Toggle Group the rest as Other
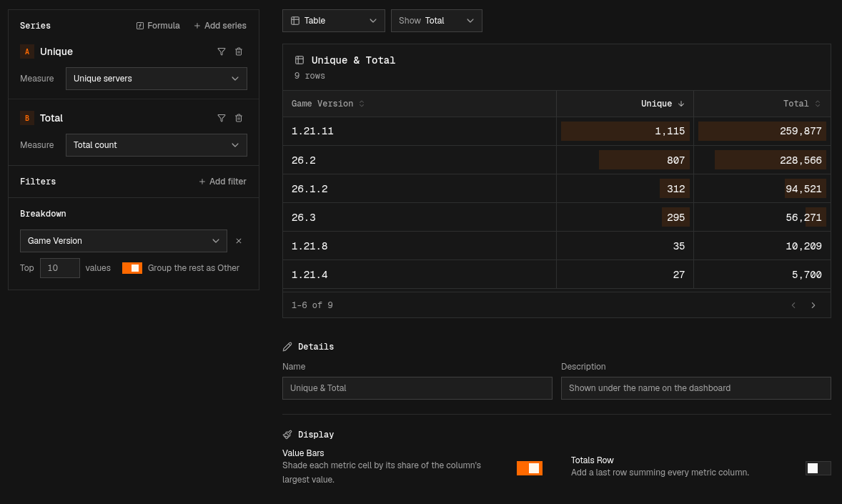 [132, 268]
